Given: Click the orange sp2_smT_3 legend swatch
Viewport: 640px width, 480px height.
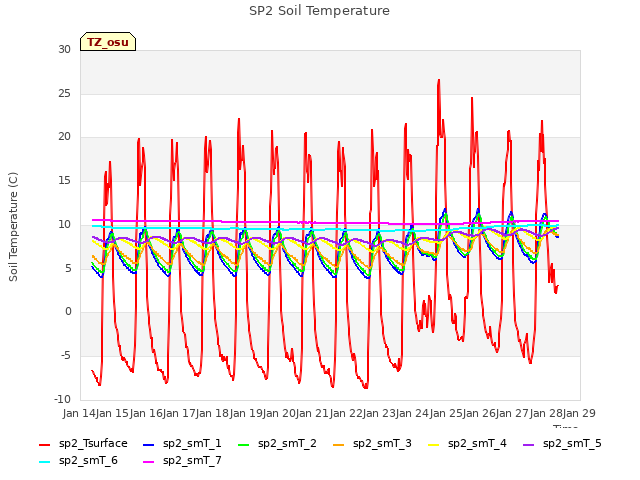Looking at the screenshot, I should 339,445.
